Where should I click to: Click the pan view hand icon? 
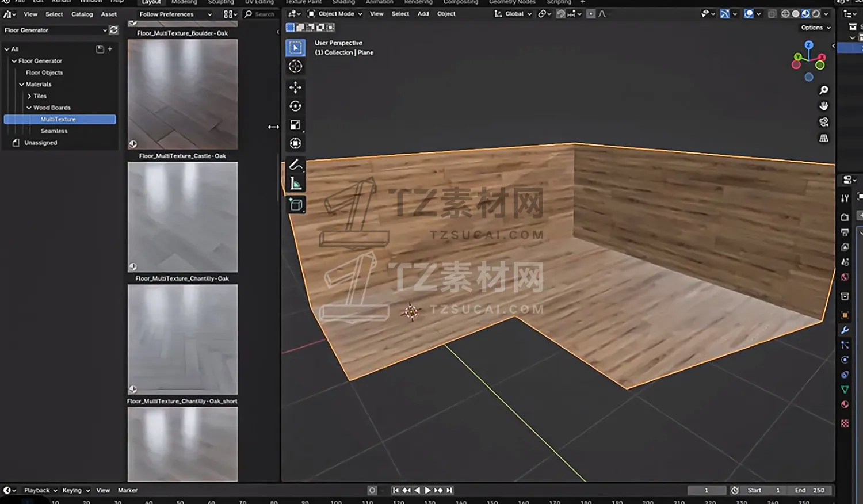coord(823,106)
